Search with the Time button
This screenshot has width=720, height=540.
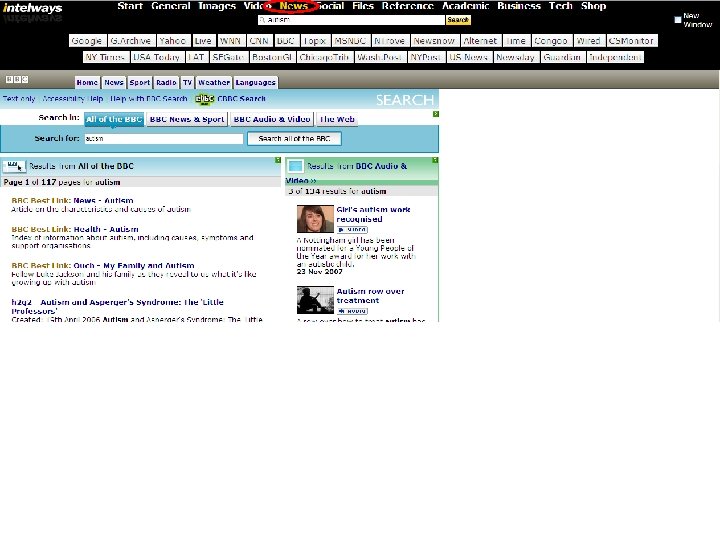(516, 41)
